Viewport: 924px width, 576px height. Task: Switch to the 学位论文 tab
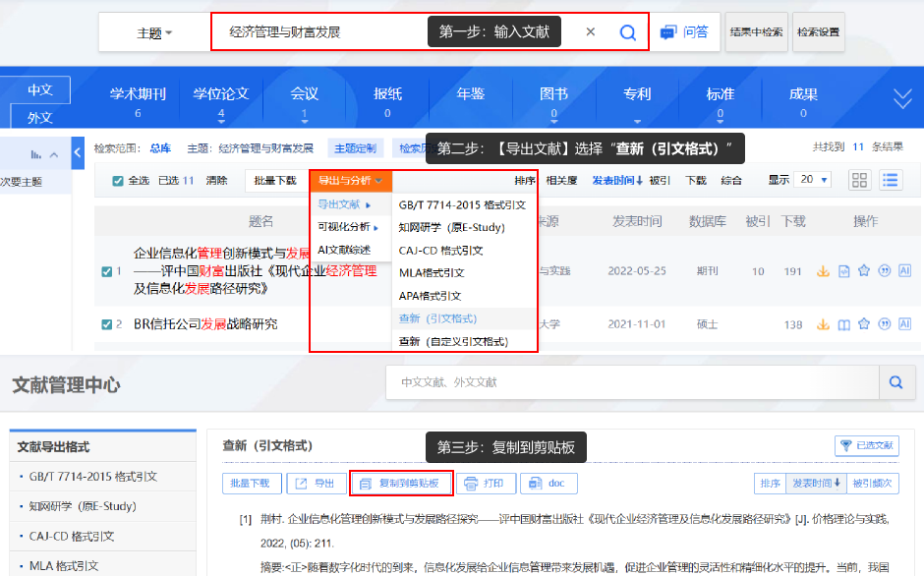221,94
